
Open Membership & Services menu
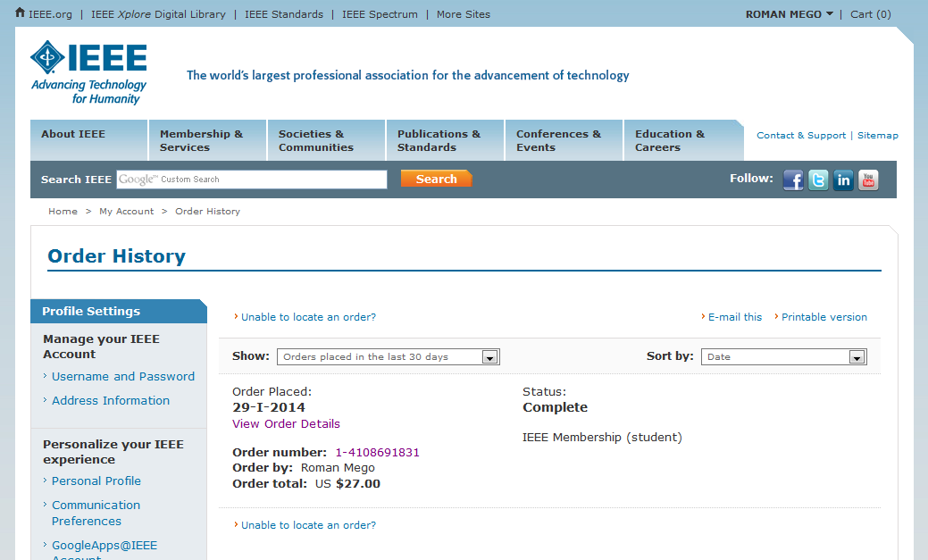click(x=208, y=140)
